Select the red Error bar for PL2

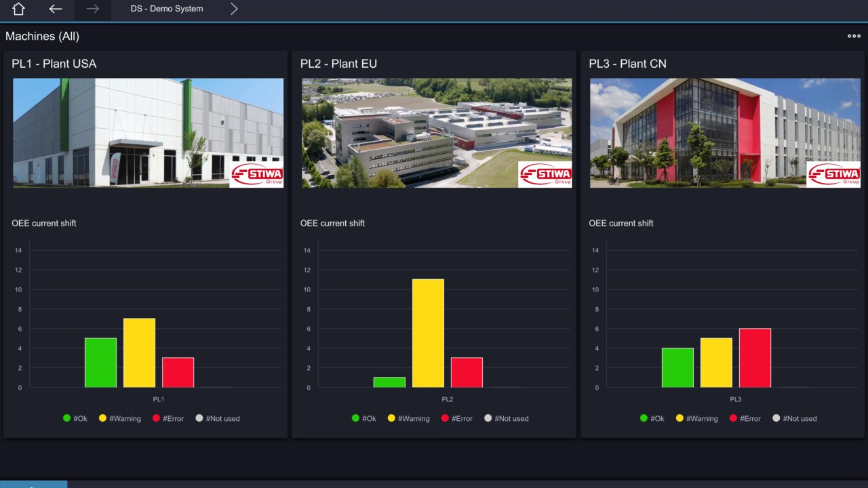click(467, 373)
